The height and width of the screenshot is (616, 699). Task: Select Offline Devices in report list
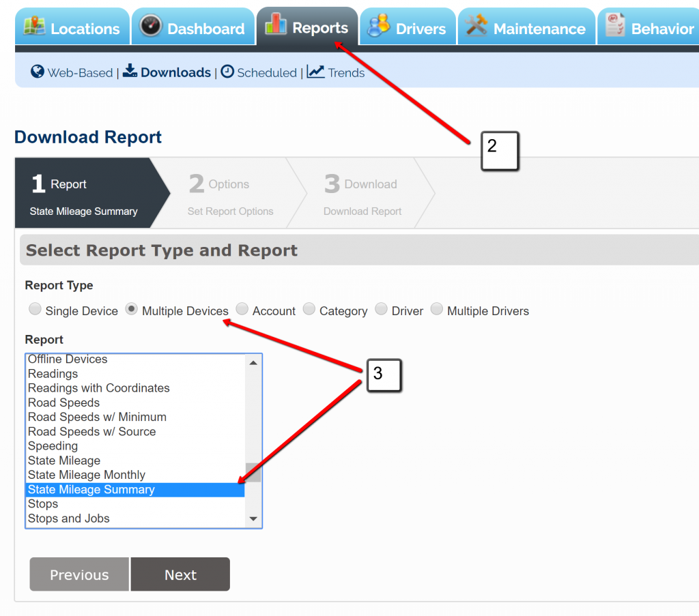coord(136,359)
